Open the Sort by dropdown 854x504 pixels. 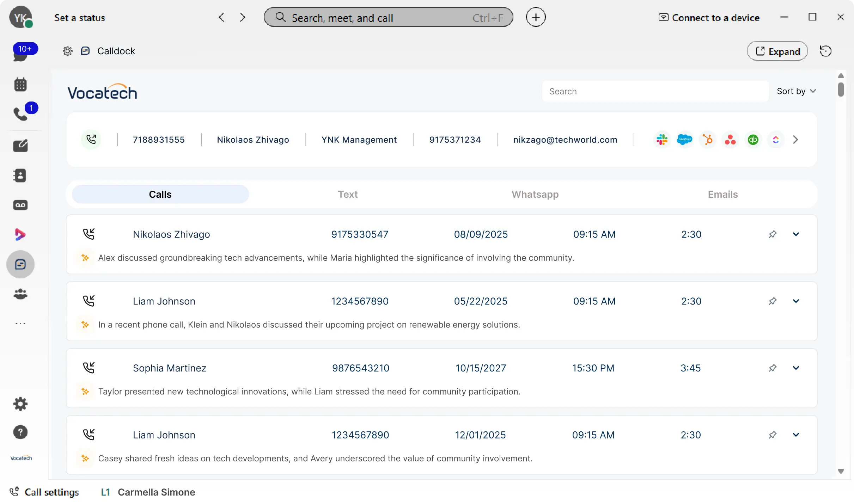(x=796, y=91)
